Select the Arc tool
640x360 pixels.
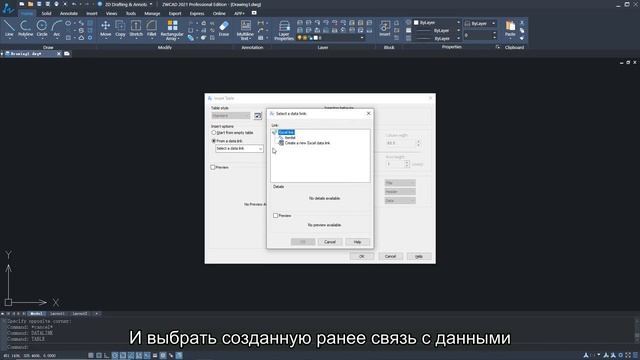(57, 29)
